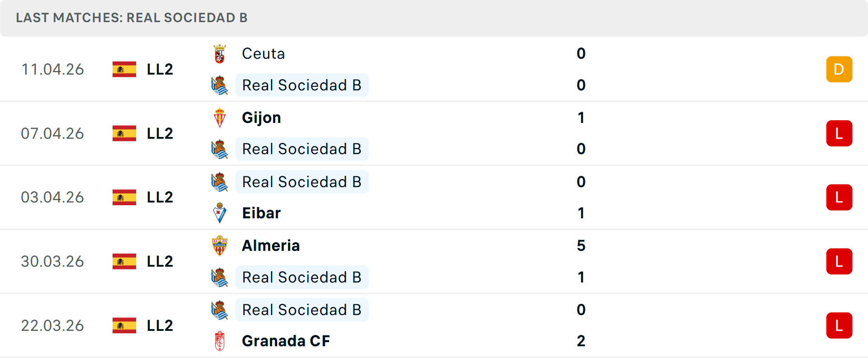Select the Gijon club badge
Image resolution: width=868 pixels, height=358 pixels.
(x=220, y=117)
